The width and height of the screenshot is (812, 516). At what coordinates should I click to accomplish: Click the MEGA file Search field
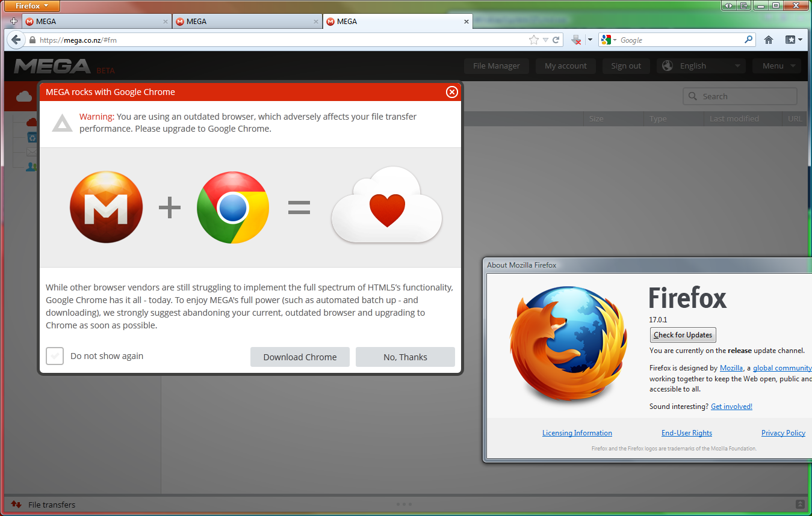[740, 96]
